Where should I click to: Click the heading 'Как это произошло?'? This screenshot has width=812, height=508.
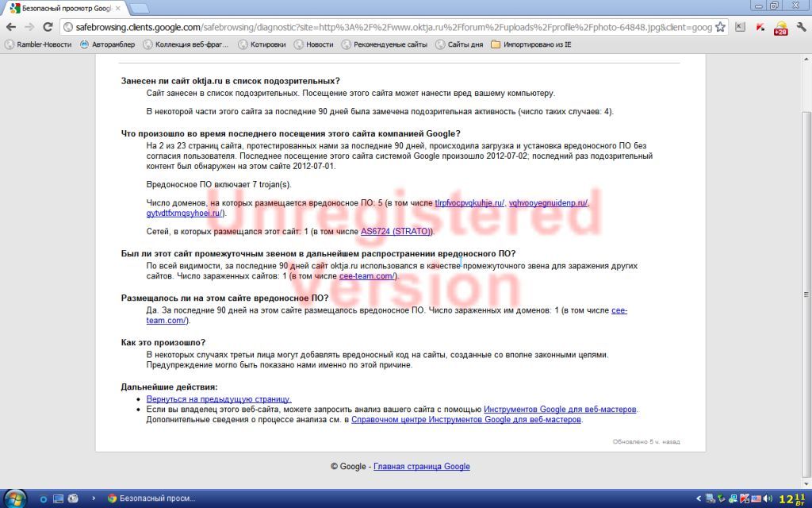(x=163, y=343)
